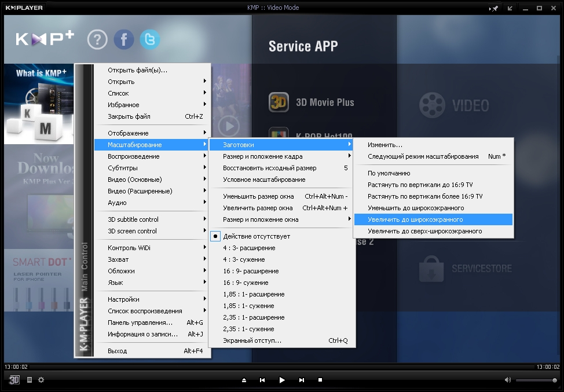
Task: Open the Now Download KMP Plus banner
Action: [39, 197]
